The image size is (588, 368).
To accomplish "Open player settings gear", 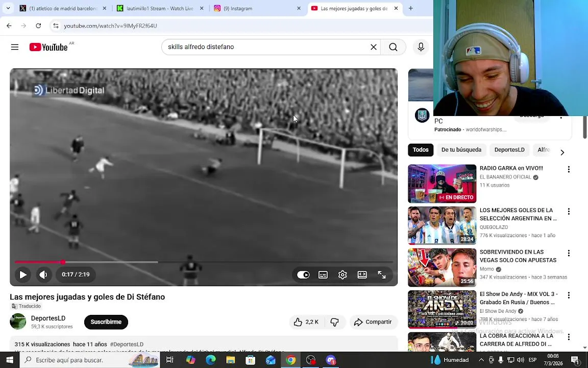I will (342, 274).
